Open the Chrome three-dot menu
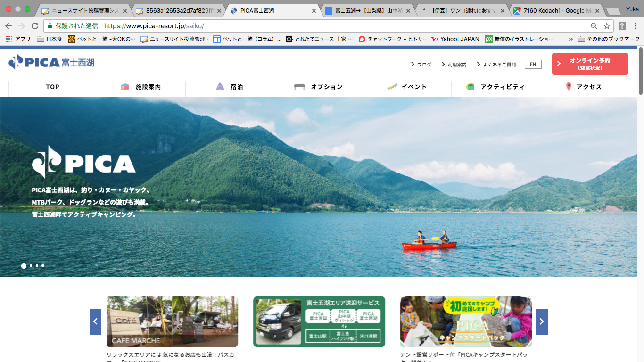This screenshot has height=362, width=644. click(x=636, y=26)
